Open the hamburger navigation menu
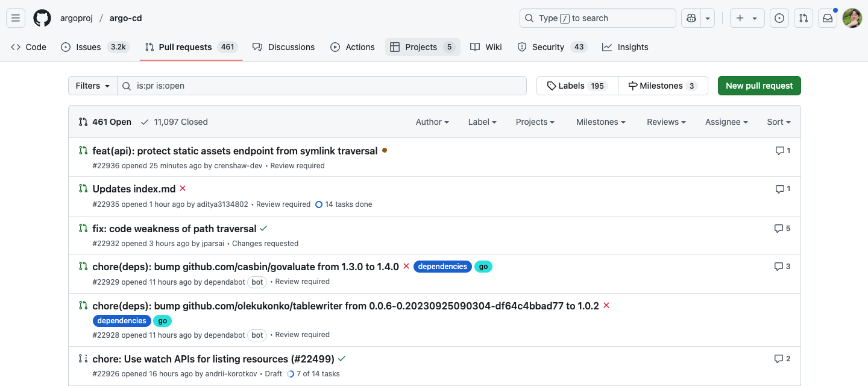Image resolution: width=868 pixels, height=386 pixels. [16, 18]
